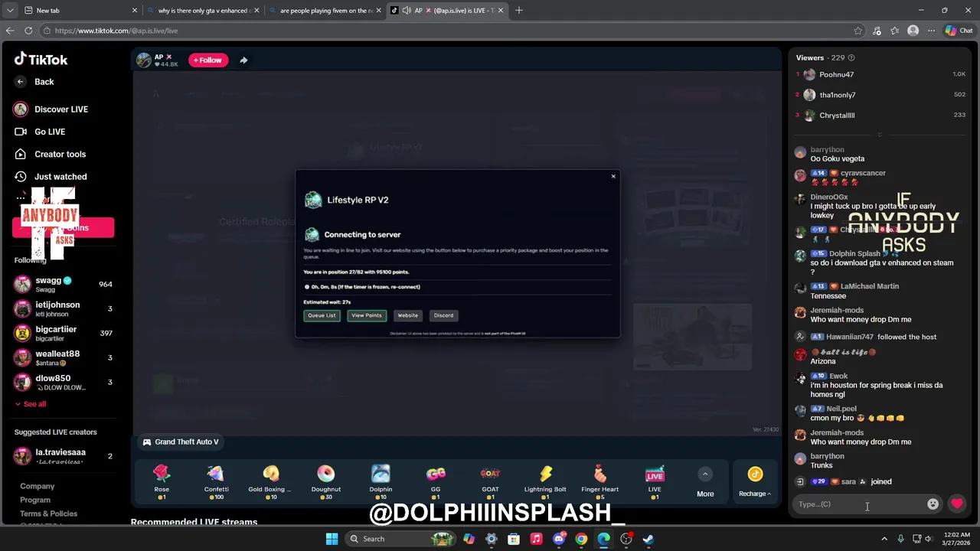Image resolution: width=980 pixels, height=551 pixels.
Task: Click the share arrow icon beside Follow
Action: 243,60
